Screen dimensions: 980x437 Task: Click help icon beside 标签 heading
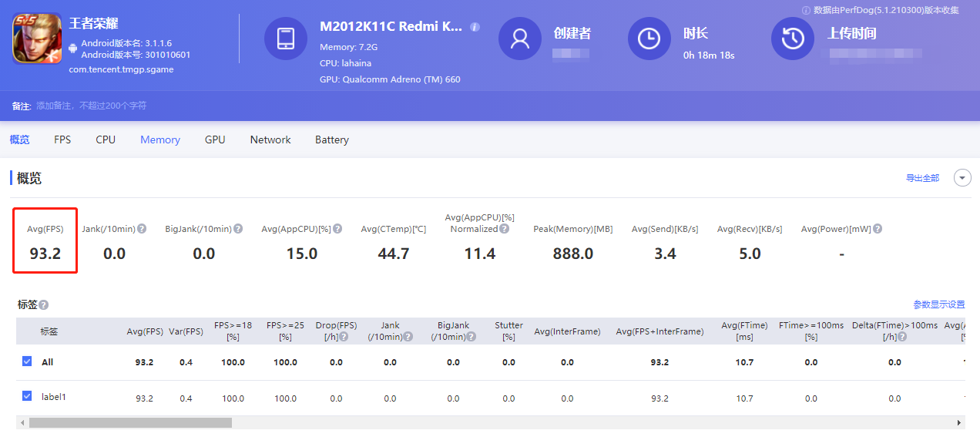coord(44,305)
